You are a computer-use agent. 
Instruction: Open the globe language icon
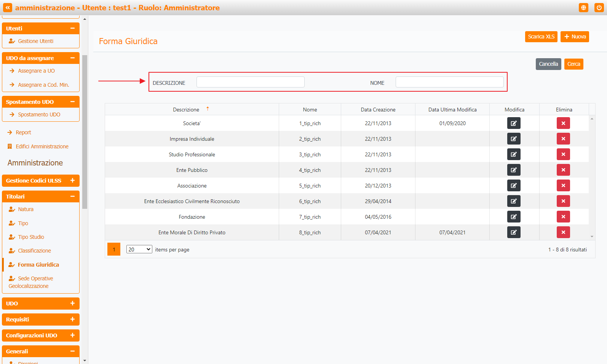click(x=583, y=8)
